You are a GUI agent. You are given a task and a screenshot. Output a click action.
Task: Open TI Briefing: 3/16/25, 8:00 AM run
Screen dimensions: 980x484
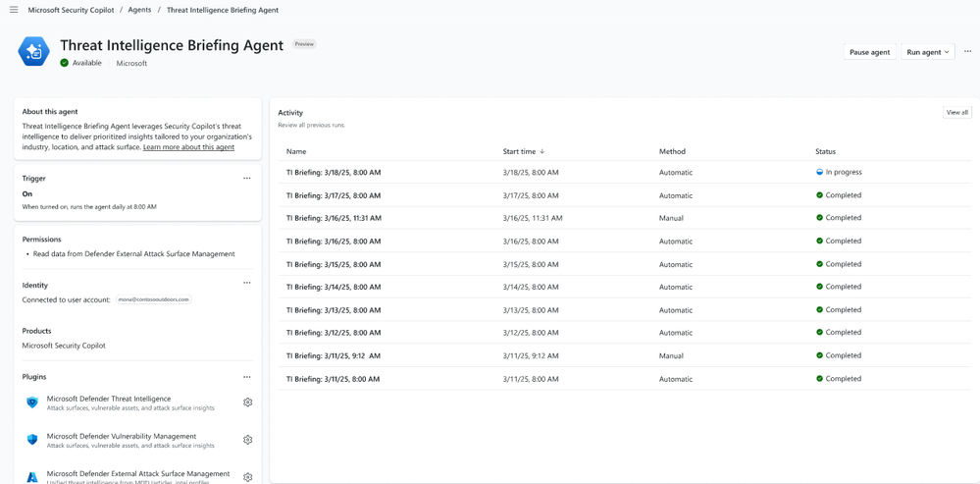point(334,242)
